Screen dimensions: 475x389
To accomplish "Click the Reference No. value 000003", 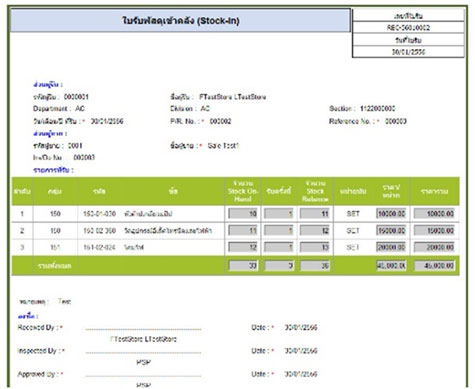I will pos(396,121).
